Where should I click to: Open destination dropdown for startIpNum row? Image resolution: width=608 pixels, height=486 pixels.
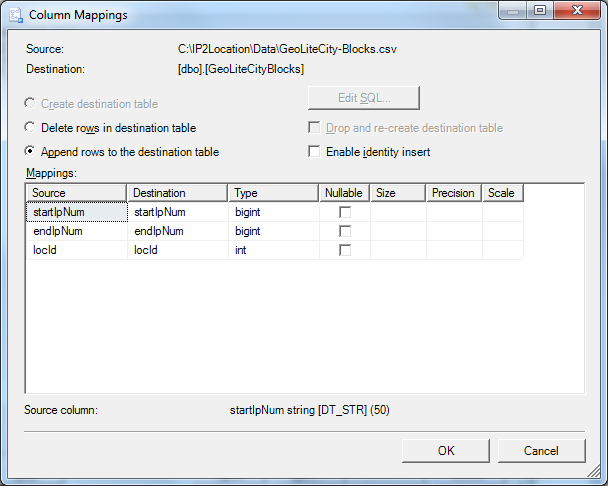coord(178,212)
